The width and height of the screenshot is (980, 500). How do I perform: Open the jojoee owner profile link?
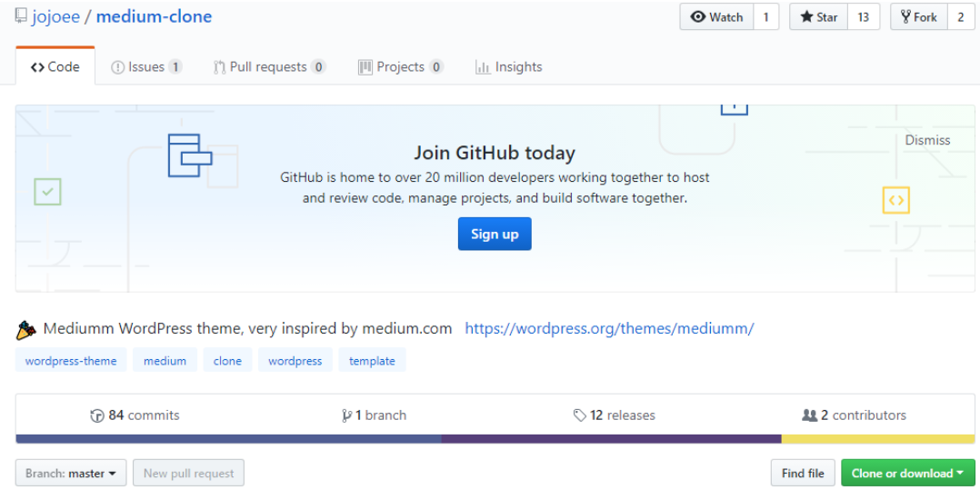(56, 17)
